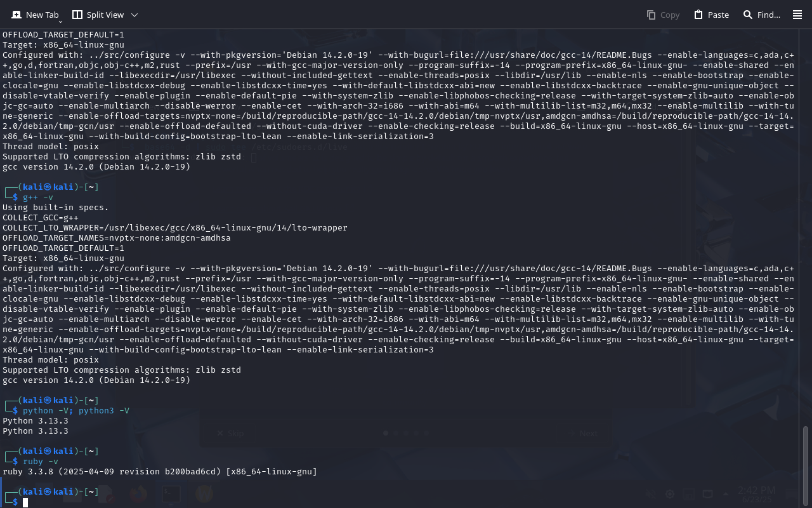
Task: Click the 'python -V; python3 -V' command
Action: point(76,411)
